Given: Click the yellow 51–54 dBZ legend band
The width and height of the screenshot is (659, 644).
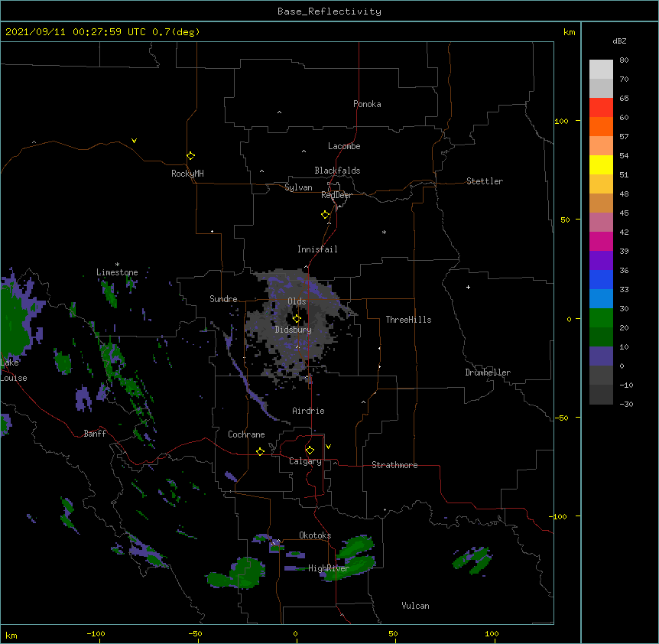Looking at the screenshot, I should (601, 164).
